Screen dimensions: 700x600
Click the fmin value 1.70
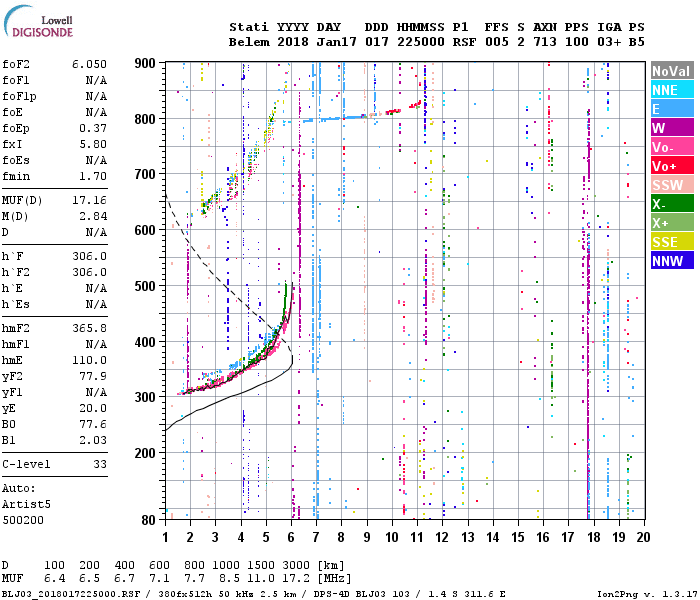click(93, 176)
